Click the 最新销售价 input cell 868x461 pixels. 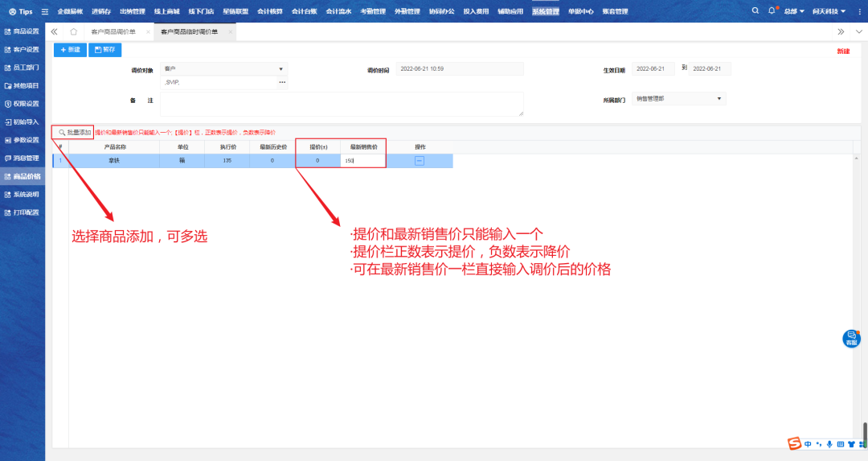[363, 161]
